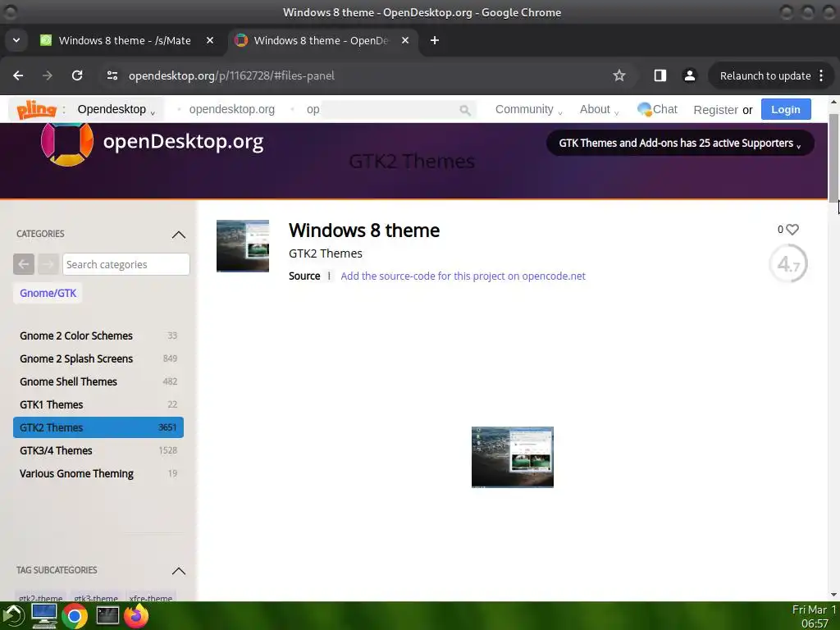Screen dimensions: 840x630
Task: Open site information icon in address bar
Action: click(112, 75)
